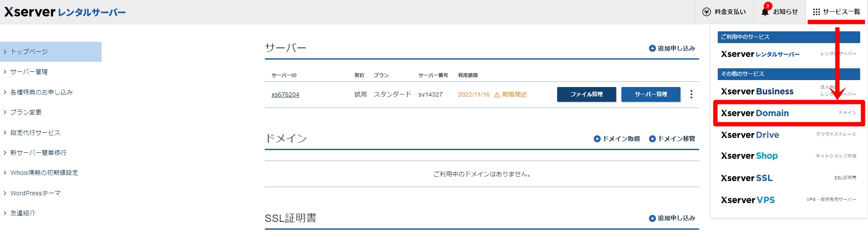Open 料金支払い page
The width and height of the screenshot is (868, 238).
[x=724, y=12]
